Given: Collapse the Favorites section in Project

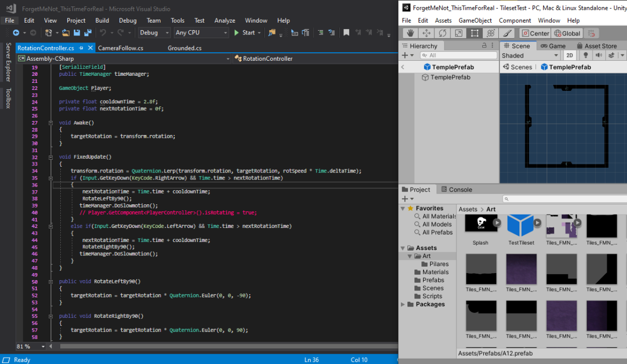Looking at the screenshot, I should point(403,209).
